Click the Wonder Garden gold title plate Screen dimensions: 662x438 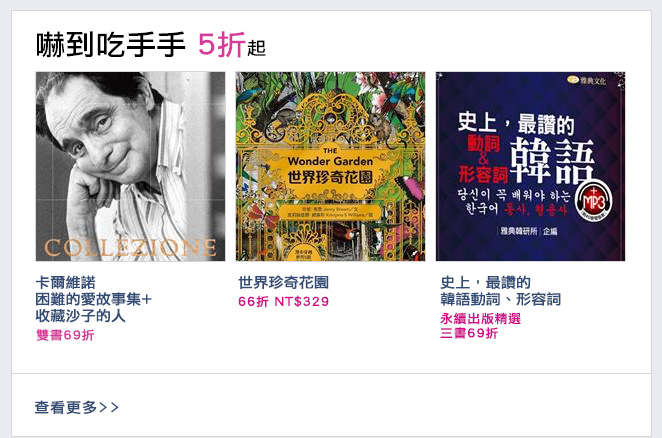(330, 170)
